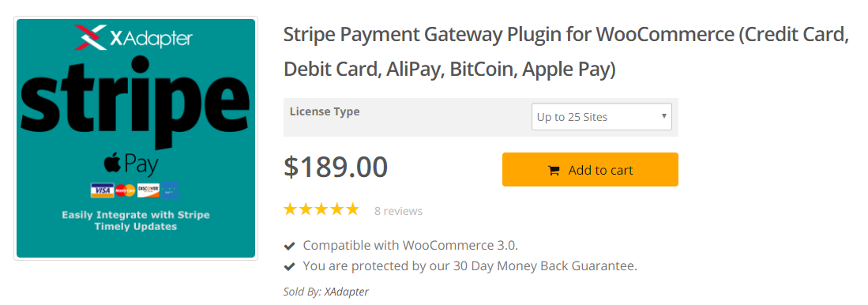Add the Stripe plugin to cart
868x305 pixels.
point(590,169)
